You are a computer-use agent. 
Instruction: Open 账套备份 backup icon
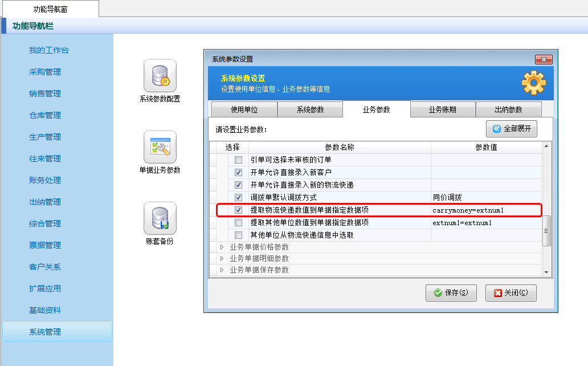point(160,218)
